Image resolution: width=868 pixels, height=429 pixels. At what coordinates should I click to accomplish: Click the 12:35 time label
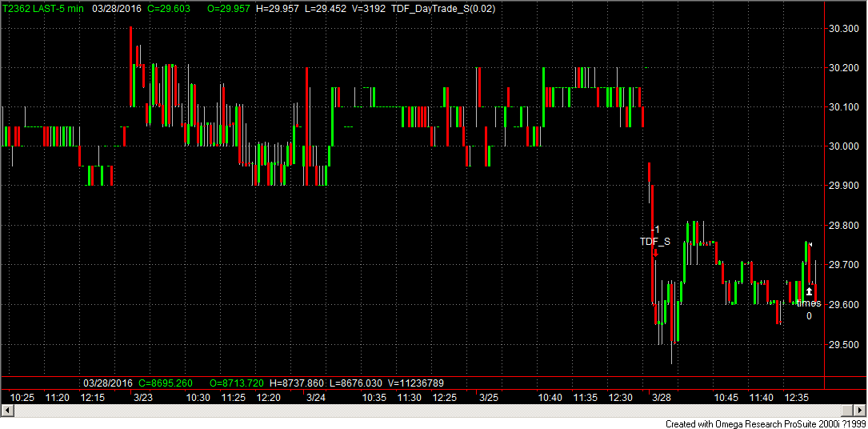(797, 398)
